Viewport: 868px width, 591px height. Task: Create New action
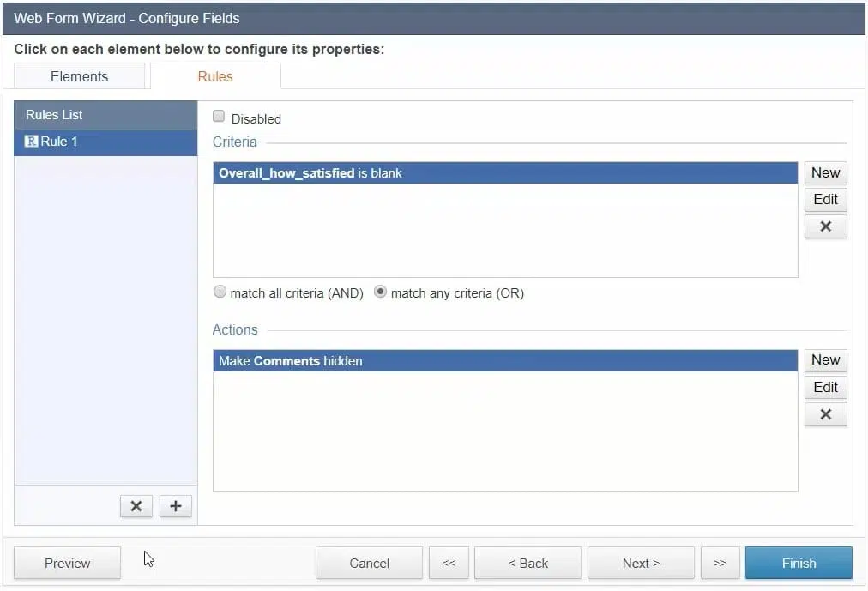pyautogui.click(x=825, y=359)
